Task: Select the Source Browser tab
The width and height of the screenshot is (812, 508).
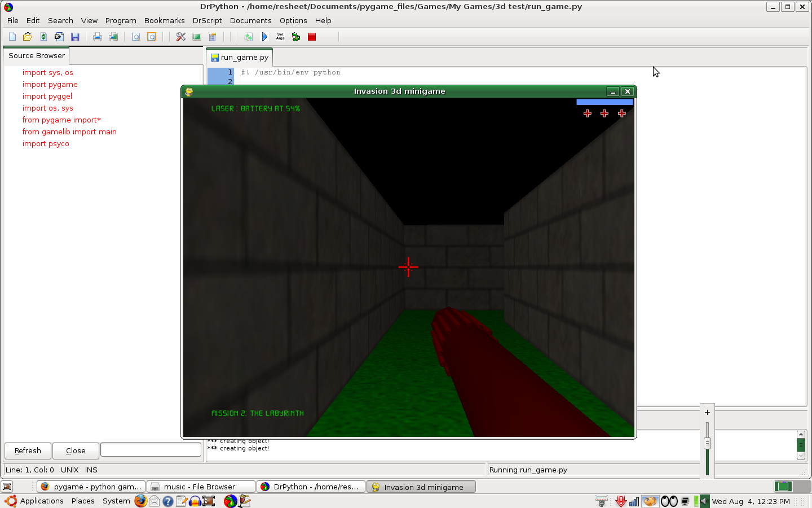Action: (x=37, y=55)
